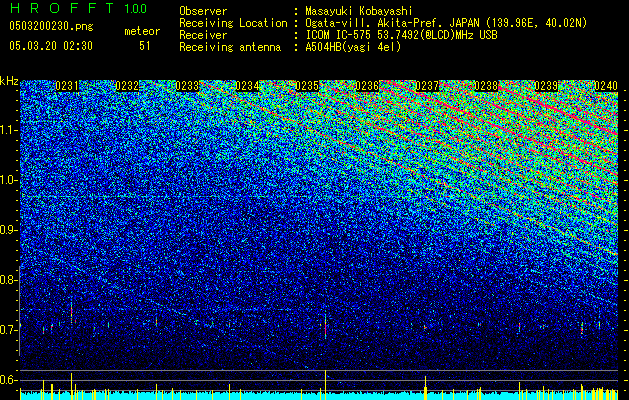Click the 0231 time marker

coord(67,86)
